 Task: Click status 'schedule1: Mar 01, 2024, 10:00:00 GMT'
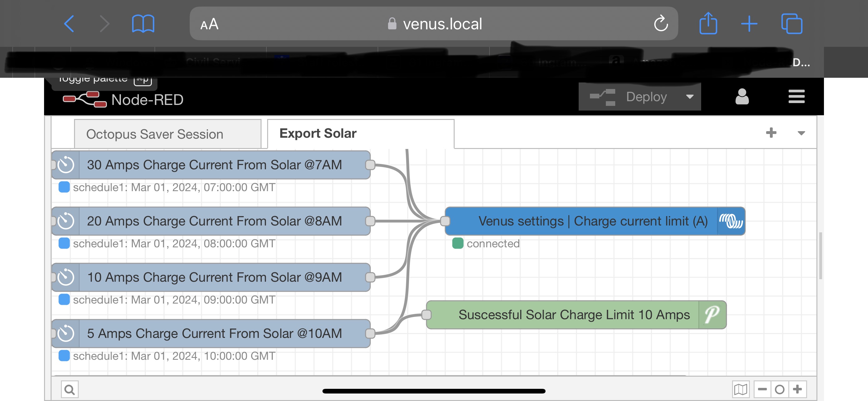click(174, 356)
